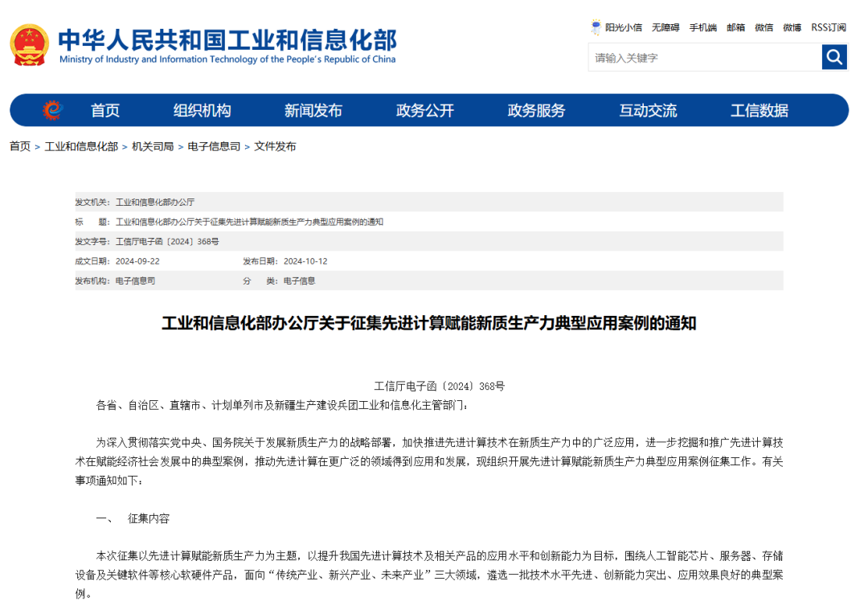Click the 无障碍 accessibility link
This screenshot has width=868, height=614.
[x=665, y=27]
